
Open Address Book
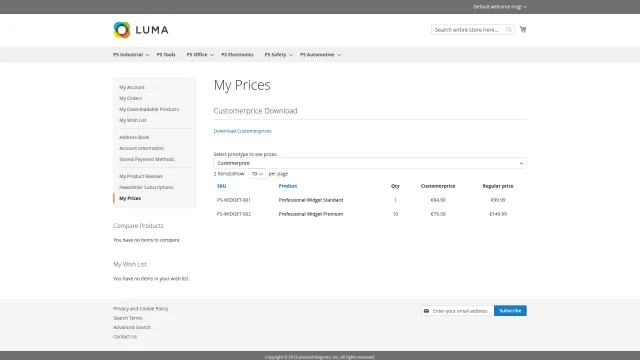coord(134,138)
